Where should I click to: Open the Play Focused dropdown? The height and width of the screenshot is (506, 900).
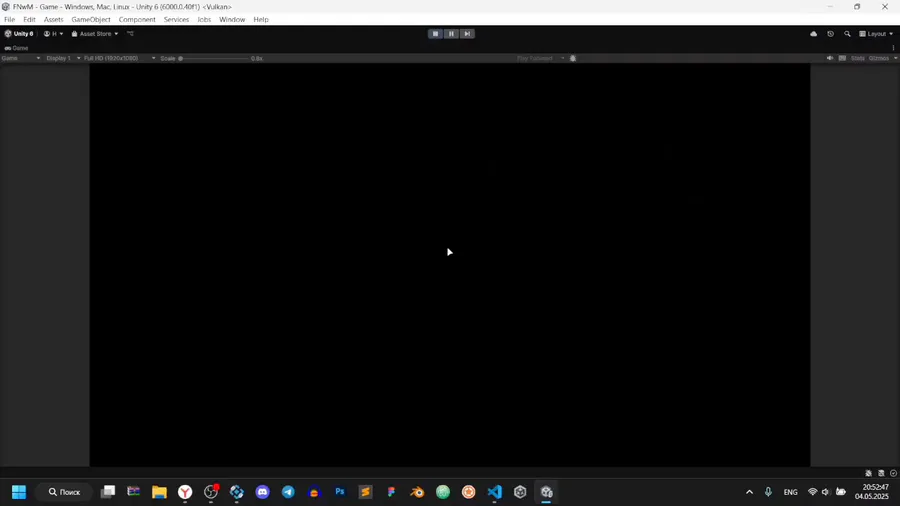pos(540,59)
